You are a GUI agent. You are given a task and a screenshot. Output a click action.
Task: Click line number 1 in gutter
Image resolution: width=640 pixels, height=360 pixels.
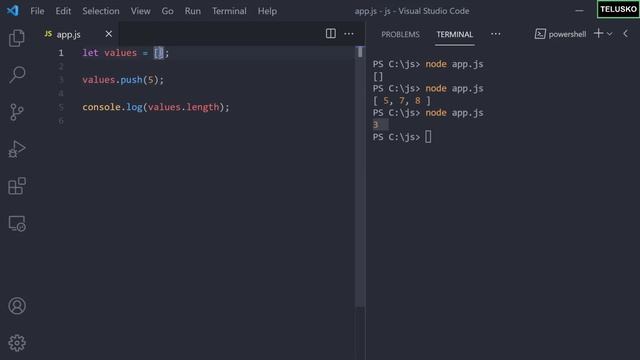(x=61, y=53)
